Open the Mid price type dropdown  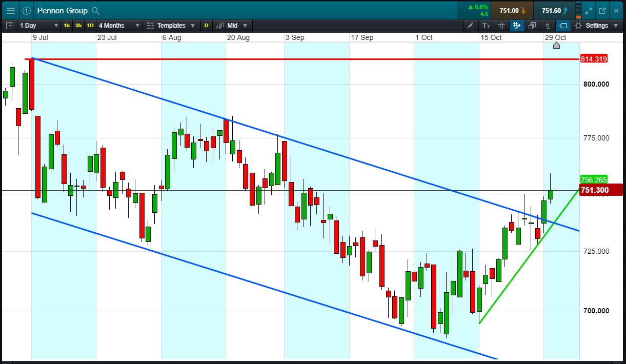coord(232,26)
